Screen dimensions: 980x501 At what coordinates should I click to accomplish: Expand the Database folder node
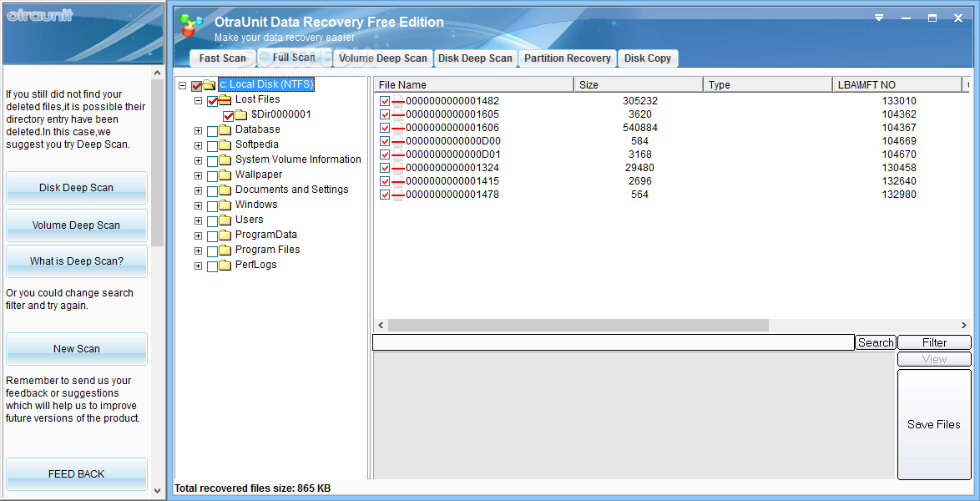(x=198, y=130)
